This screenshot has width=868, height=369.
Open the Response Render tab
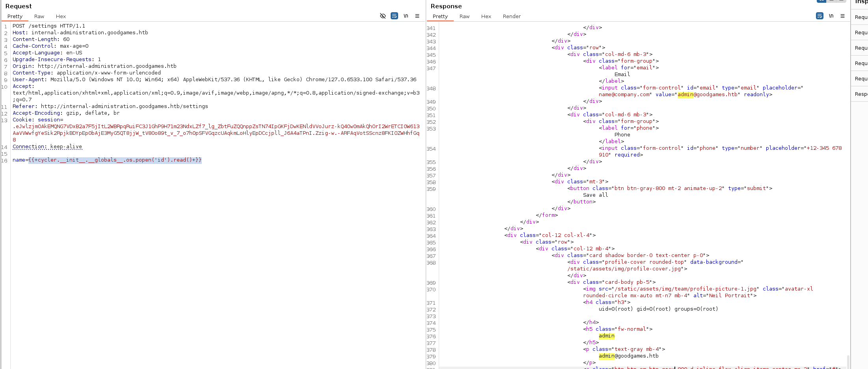512,17
